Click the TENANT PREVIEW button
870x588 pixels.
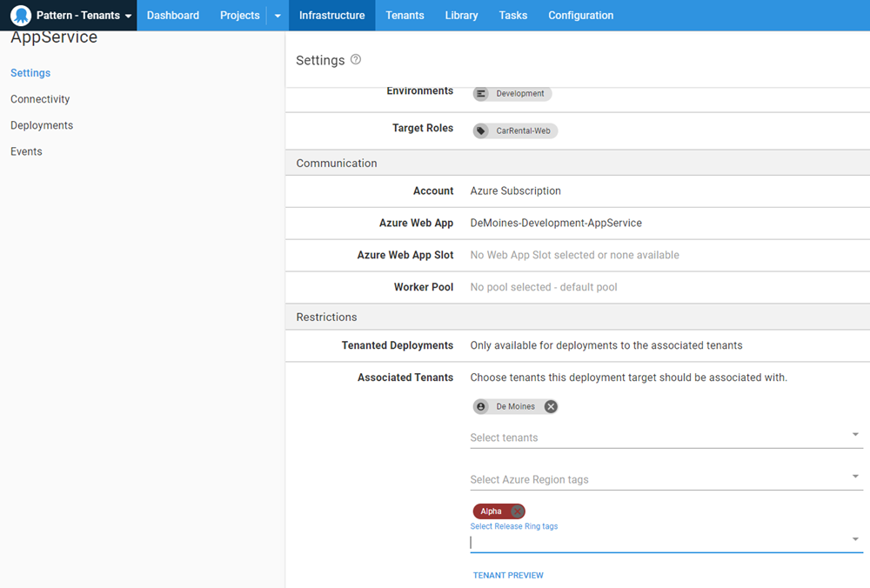pos(508,575)
